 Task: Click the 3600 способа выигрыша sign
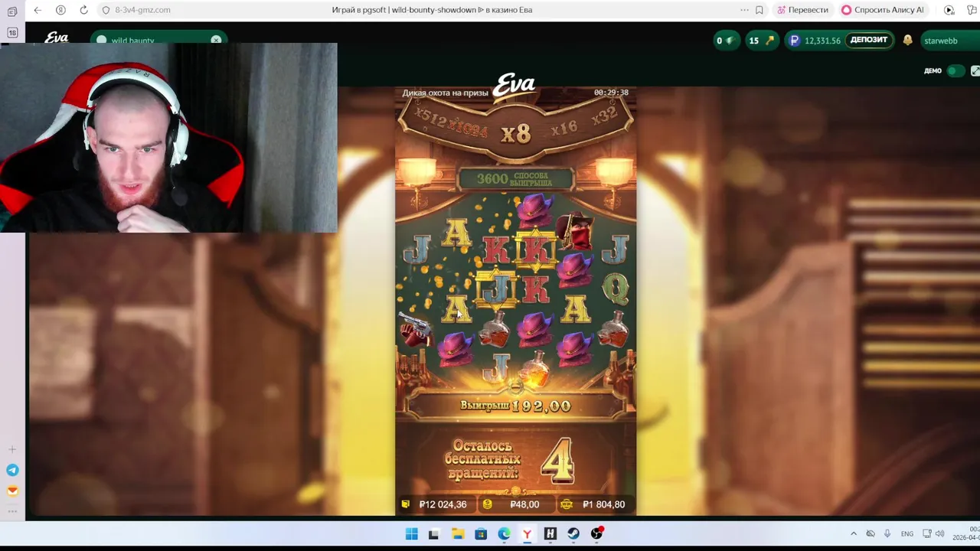click(x=514, y=178)
